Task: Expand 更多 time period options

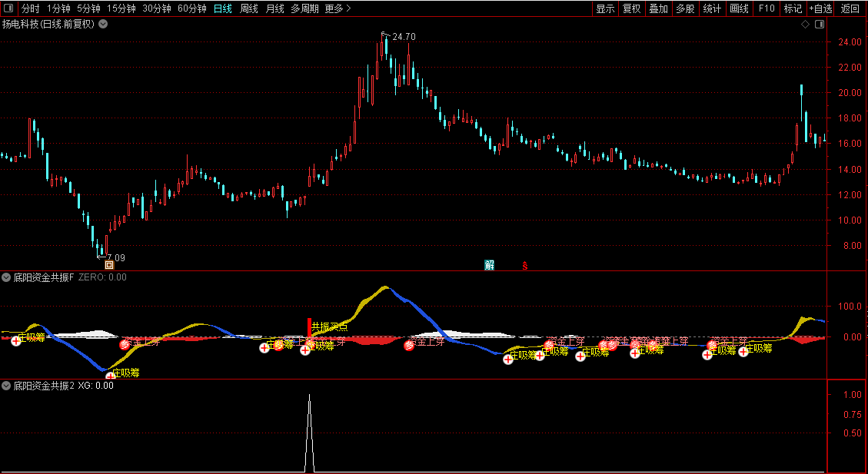Action: coord(338,8)
